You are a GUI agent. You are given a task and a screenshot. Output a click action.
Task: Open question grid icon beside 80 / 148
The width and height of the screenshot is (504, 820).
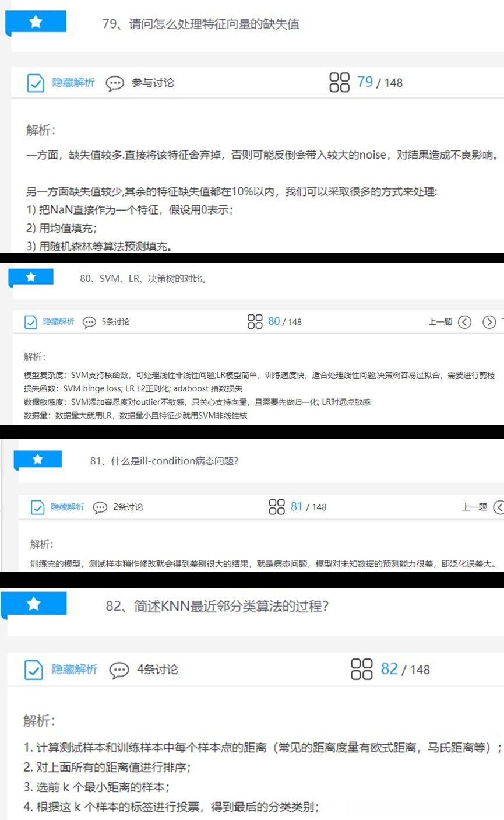[x=255, y=321]
